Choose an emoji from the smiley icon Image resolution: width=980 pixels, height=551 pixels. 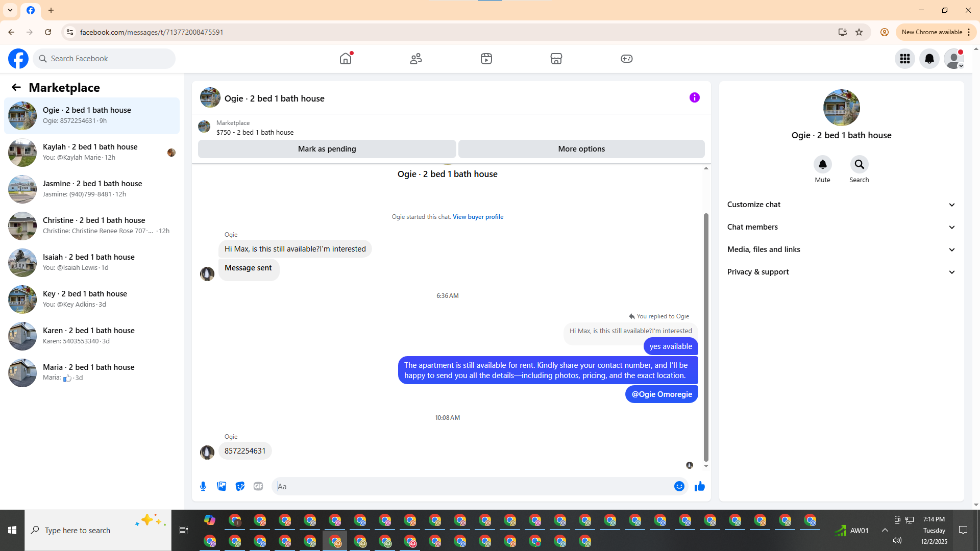679,486
